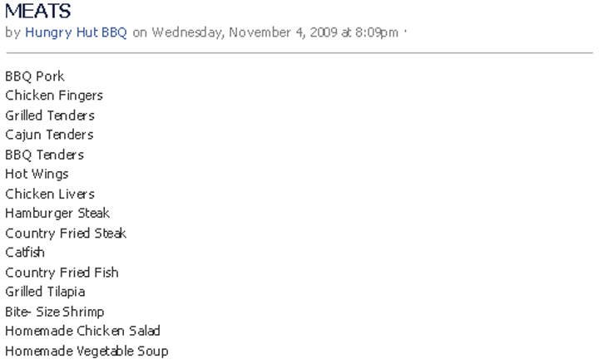599x364 pixels.
Task: Click the Homemade Chicken Salad line
Action: (x=83, y=331)
